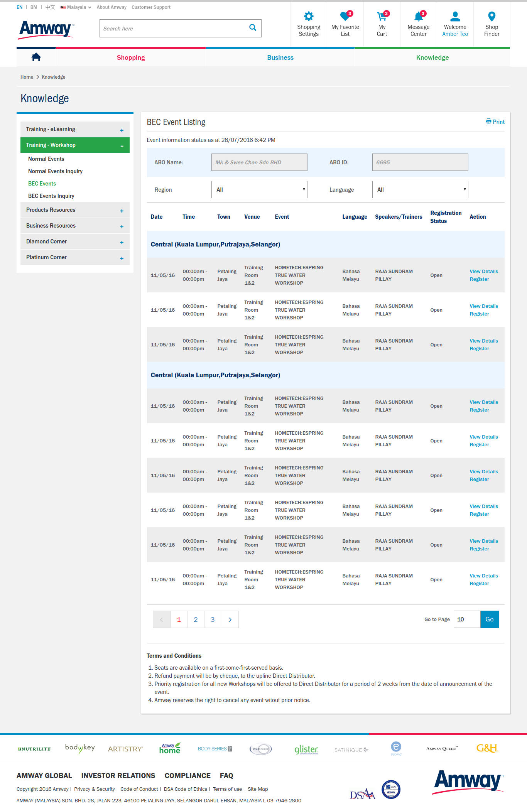This screenshot has height=812, width=527.
Task: Click the Glister brand logo
Action: pos(306,749)
